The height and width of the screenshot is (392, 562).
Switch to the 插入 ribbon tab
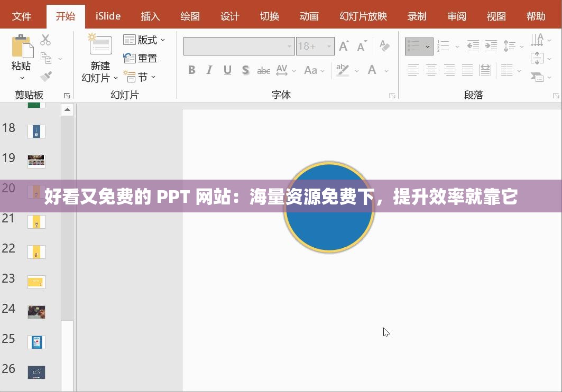coord(150,16)
